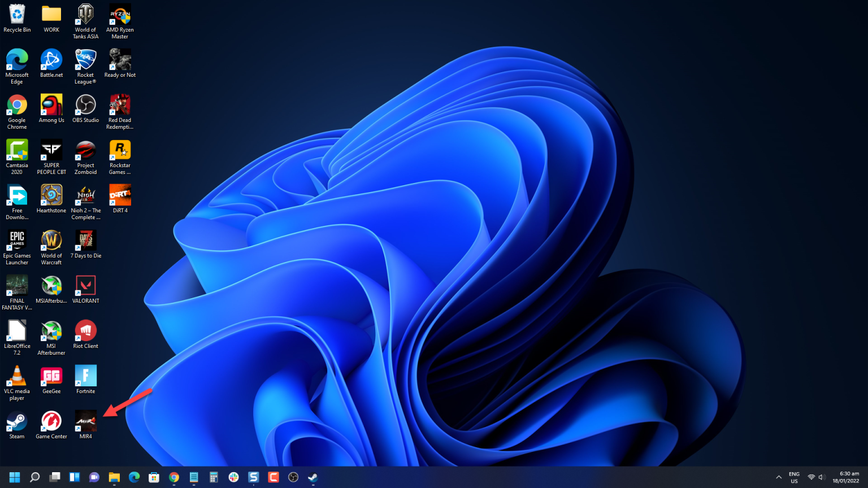This screenshot has width=868, height=488.
Task: Select the Rockstar Games launcher icon
Action: pos(120,157)
